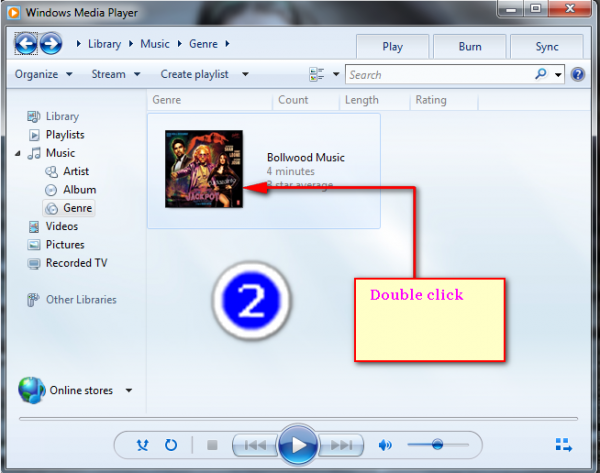Click the Other Libraries icon

[x=33, y=300]
